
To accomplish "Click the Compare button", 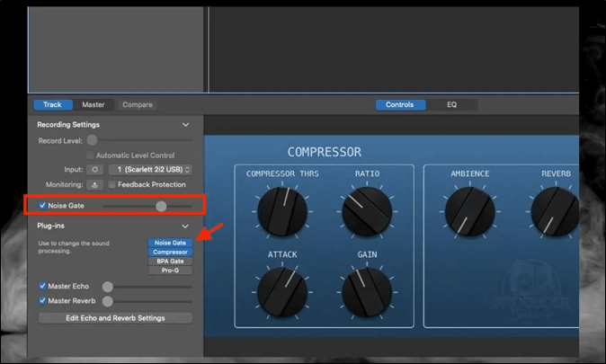I will click(138, 105).
